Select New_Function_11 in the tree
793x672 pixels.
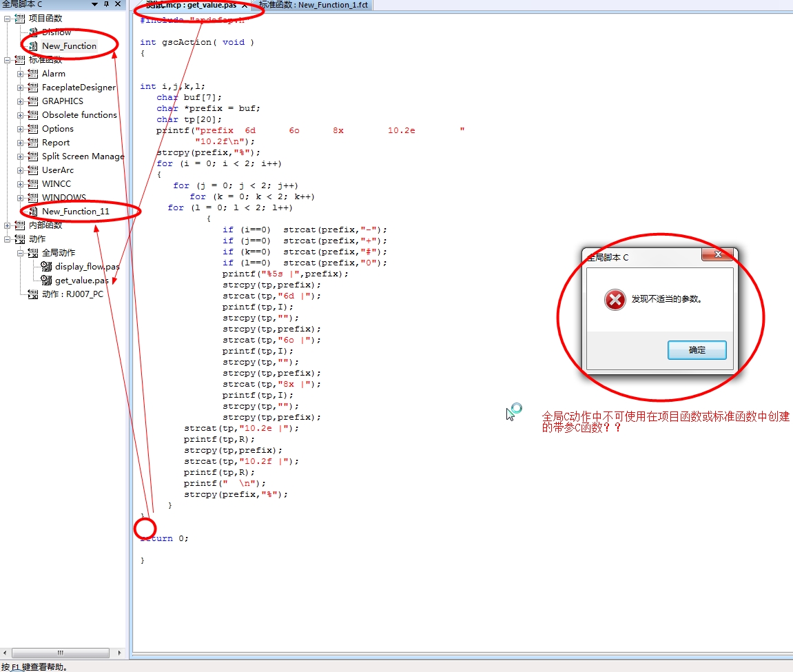[75, 212]
